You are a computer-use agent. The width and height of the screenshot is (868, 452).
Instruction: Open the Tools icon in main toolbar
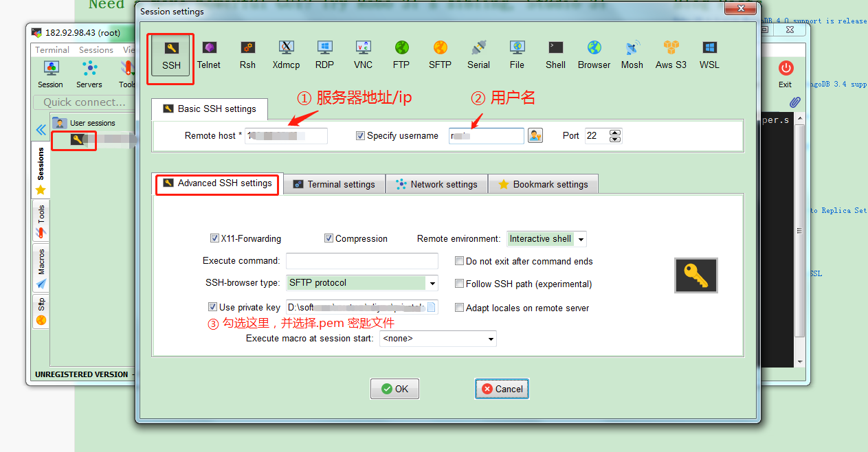point(127,74)
